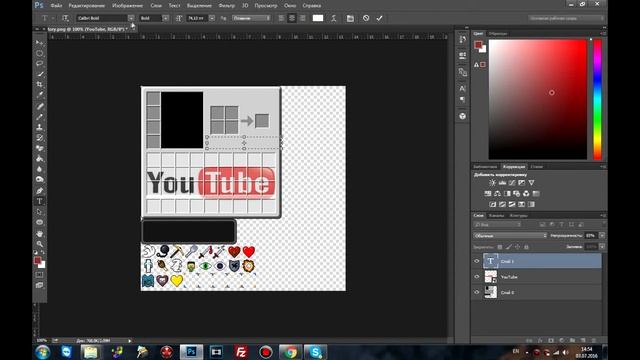Select the History Brush tool
Screen dimensions: 640x360
click(x=40, y=138)
